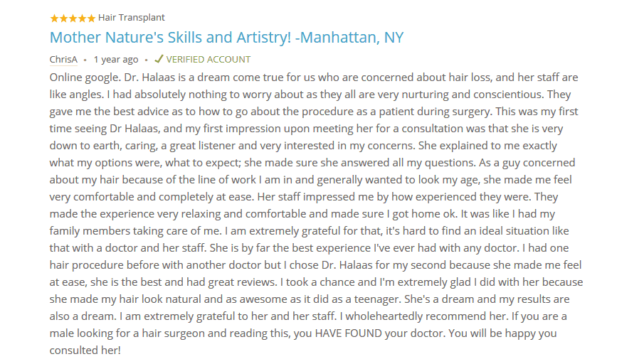
Task: Click the capitalized words 'HAVE FOUND' in the review
Action: 348,333
